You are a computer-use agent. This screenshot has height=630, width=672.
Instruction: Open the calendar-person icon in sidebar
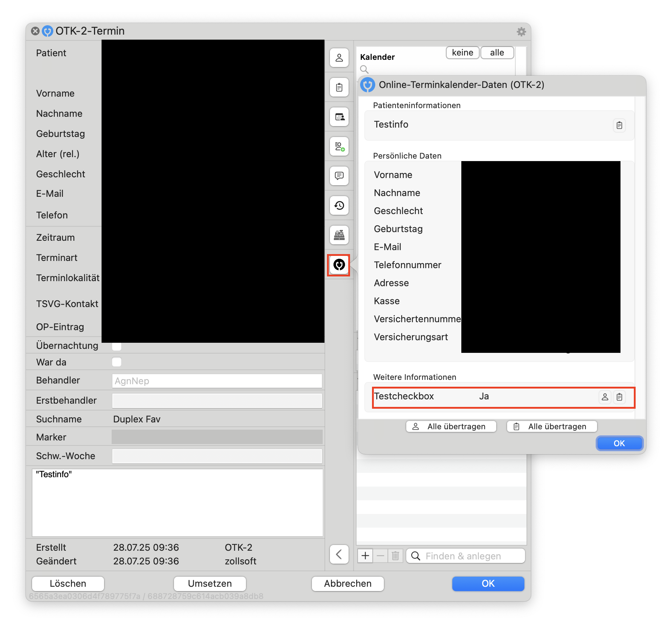[339, 117]
